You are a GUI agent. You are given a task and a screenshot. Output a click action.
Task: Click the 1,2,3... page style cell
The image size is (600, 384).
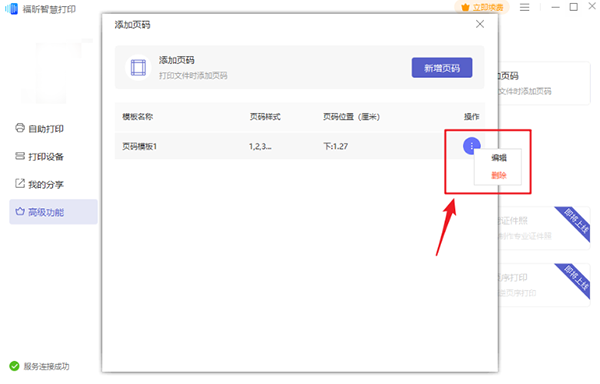tap(260, 146)
